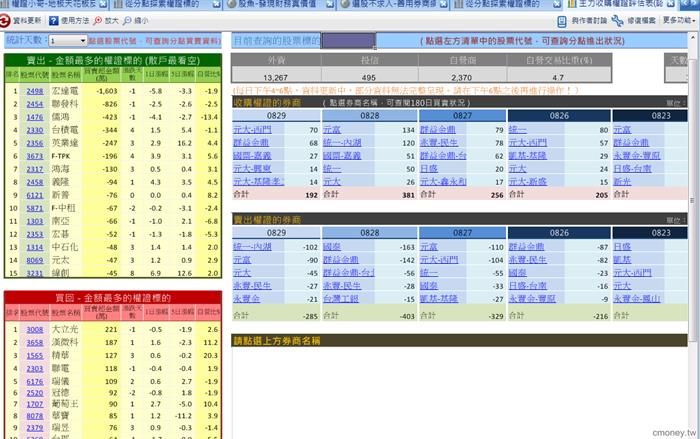700x439 pixels.
Task: Click the 自營商 value 2,370
Action: point(462,78)
